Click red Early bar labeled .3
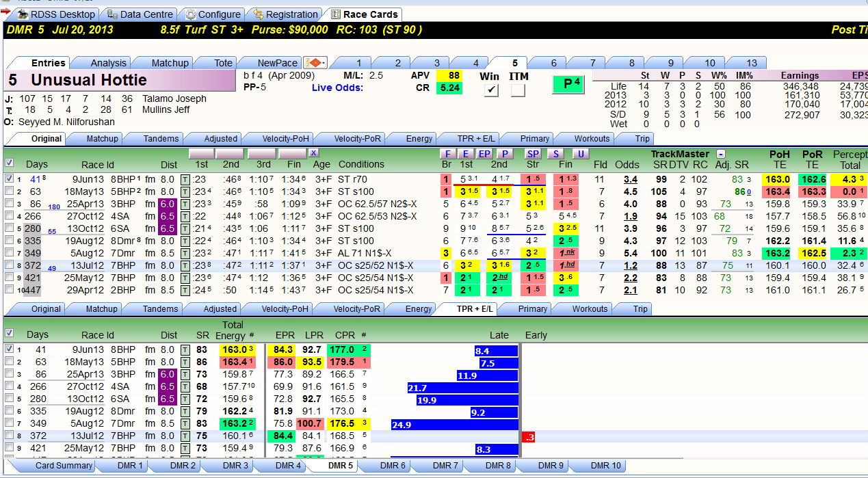 click(528, 437)
